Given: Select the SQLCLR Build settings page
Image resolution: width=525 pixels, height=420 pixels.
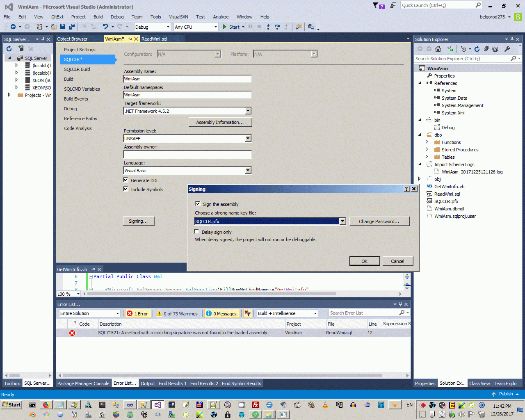Looking at the screenshot, I should [77, 69].
